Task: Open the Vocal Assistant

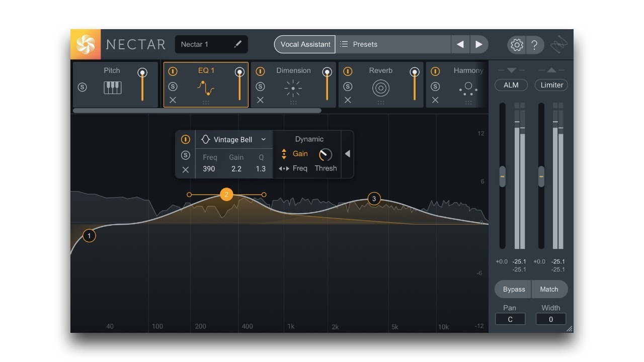Action: (304, 44)
